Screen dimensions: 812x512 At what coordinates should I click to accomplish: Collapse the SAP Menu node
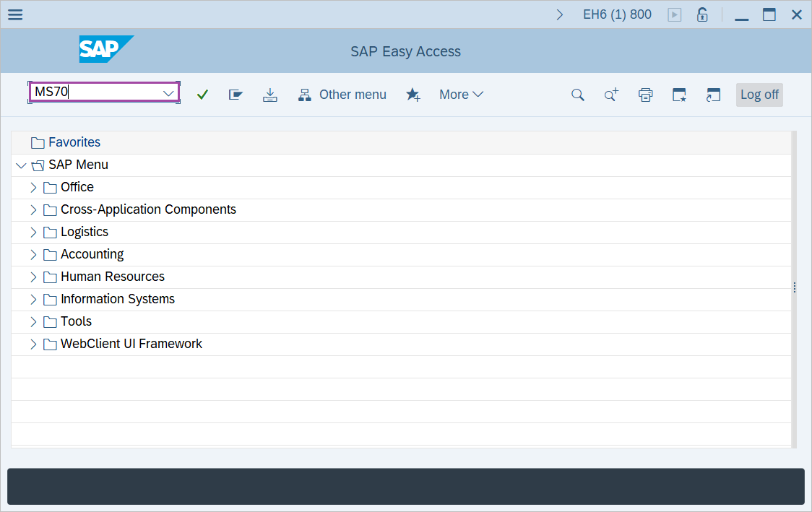tap(21, 165)
